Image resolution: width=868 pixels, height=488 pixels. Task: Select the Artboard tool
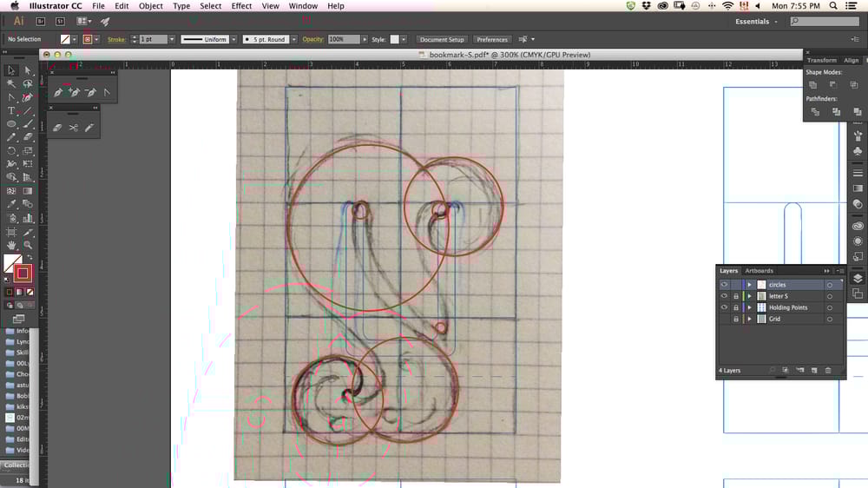coord(11,232)
